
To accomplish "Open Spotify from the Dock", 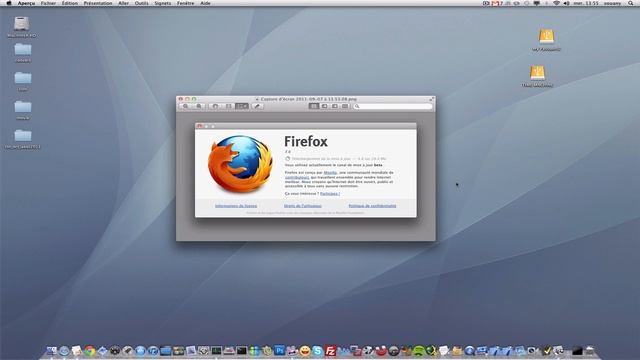I will pos(419,351).
